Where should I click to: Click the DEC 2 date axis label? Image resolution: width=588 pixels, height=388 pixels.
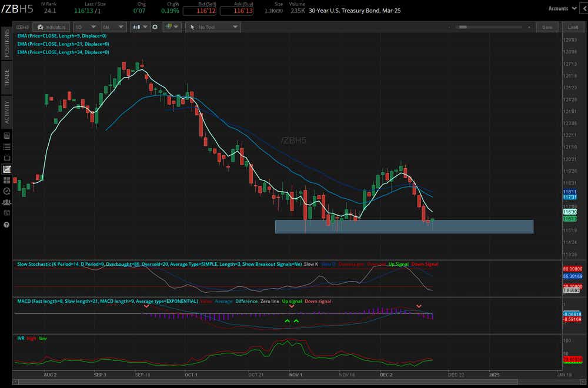(x=386, y=375)
